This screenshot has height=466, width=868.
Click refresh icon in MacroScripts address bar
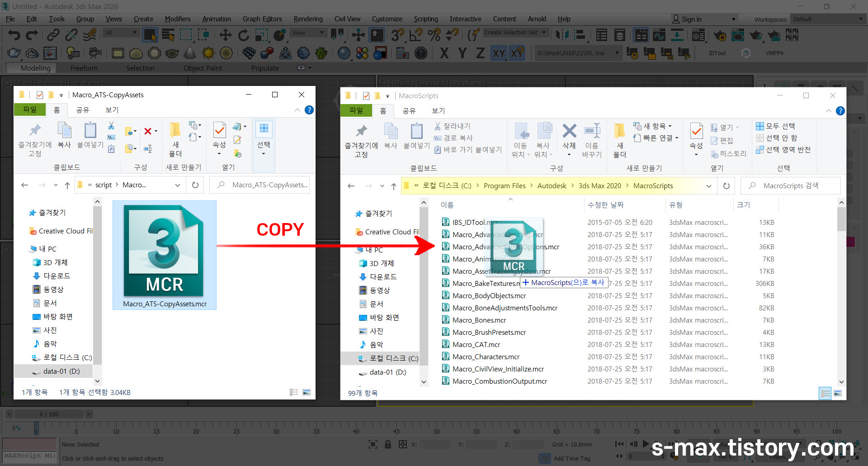click(726, 186)
